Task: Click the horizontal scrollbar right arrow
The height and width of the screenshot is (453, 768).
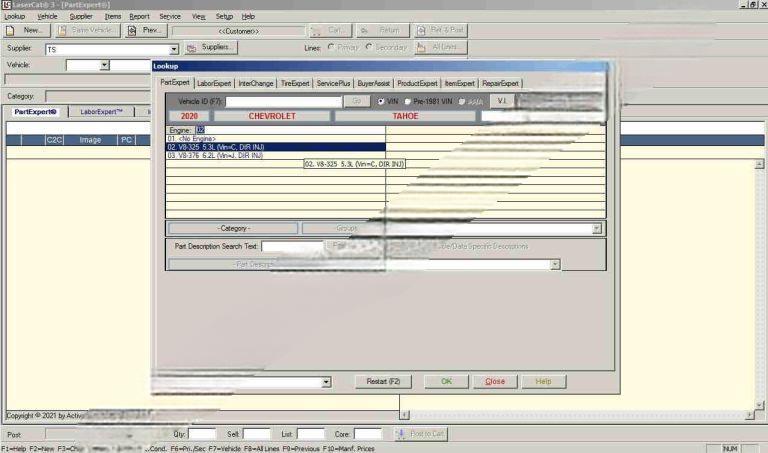Action: 750,415
